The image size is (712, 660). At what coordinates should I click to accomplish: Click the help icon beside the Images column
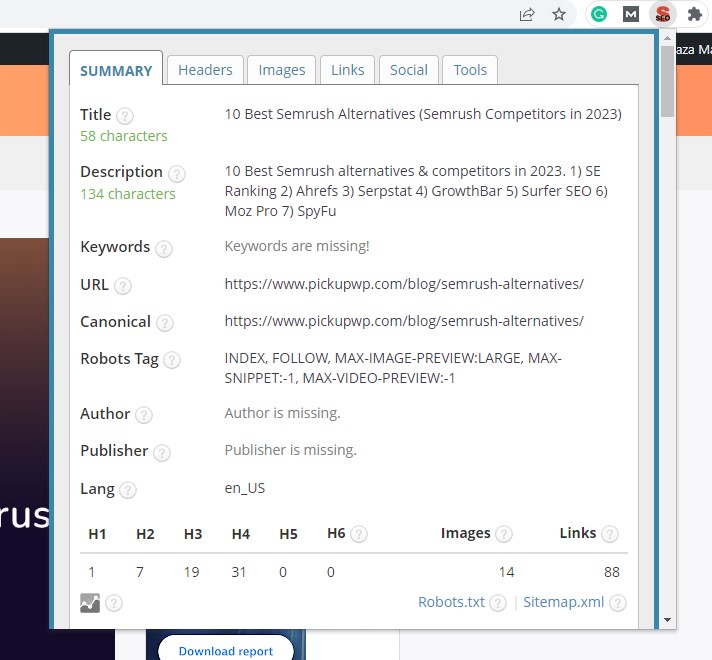point(504,534)
